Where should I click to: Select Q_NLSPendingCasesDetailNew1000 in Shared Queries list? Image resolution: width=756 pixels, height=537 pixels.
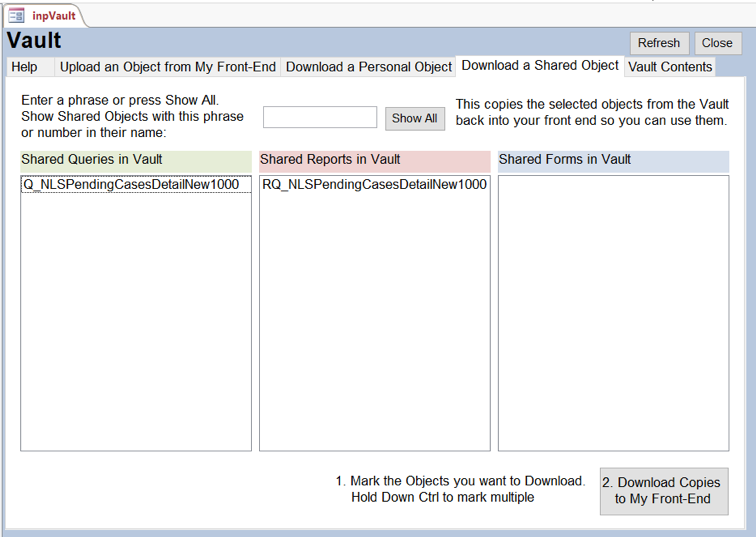click(131, 185)
